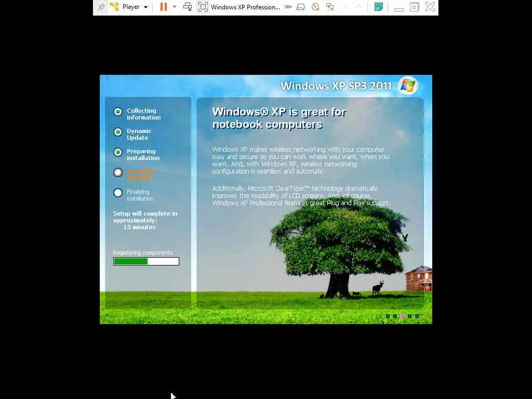The height and width of the screenshot is (399, 532).
Task: Expand the power options dropdown arrow
Action: [175, 7]
